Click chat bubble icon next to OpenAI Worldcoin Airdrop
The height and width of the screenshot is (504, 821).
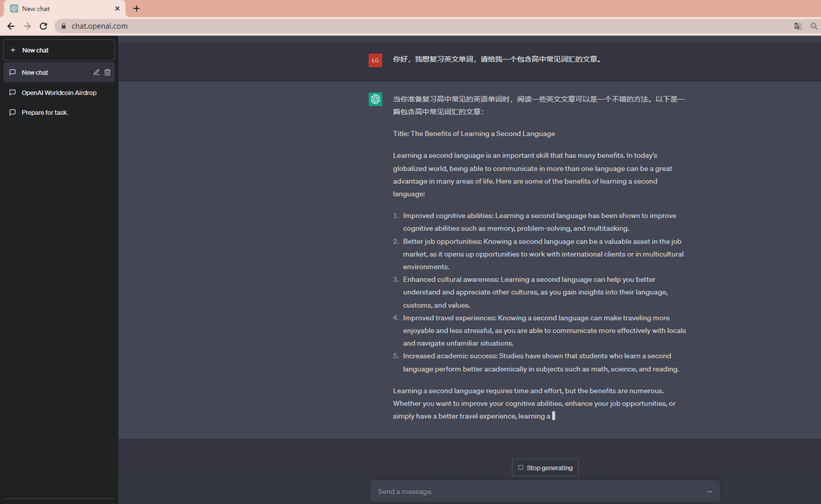(13, 92)
